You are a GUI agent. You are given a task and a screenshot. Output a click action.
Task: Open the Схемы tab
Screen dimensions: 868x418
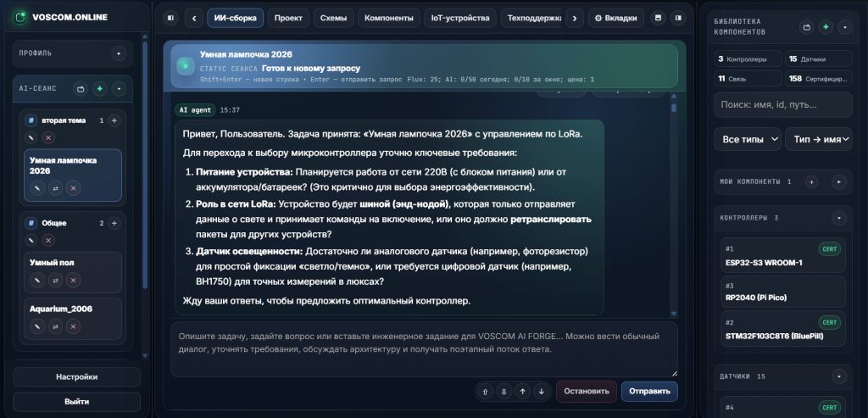tap(333, 18)
